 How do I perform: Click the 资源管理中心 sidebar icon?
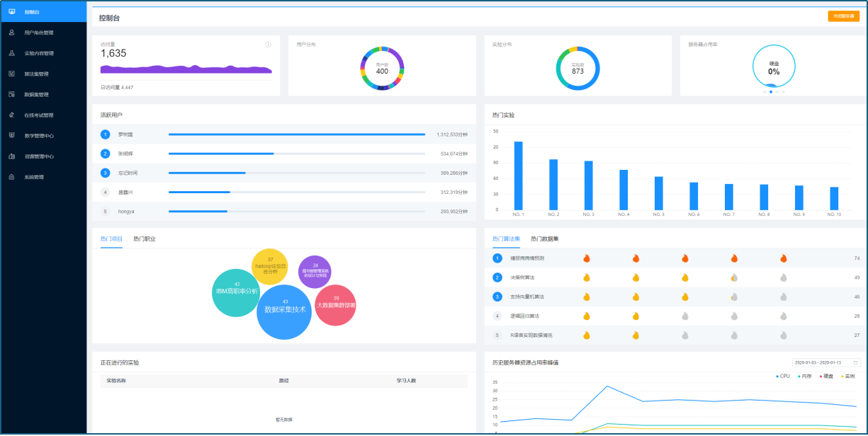point(11,156)
